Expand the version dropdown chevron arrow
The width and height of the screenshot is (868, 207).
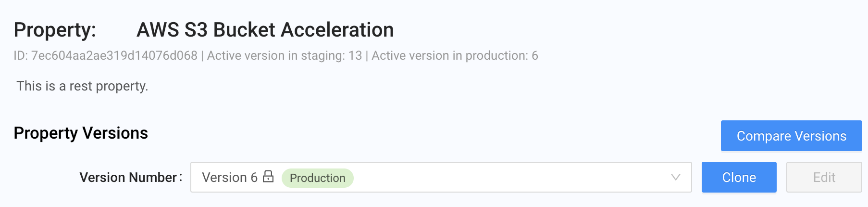(x=675, y=177)
